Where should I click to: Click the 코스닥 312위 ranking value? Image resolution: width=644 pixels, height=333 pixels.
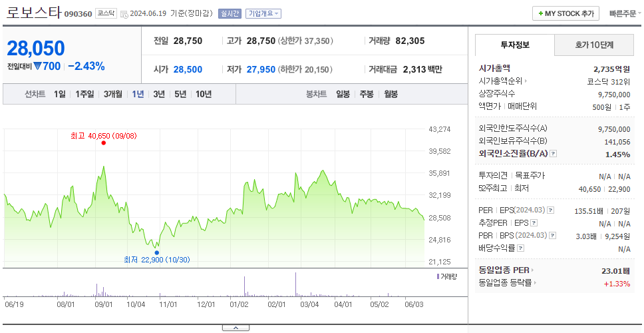pos(609,81)
